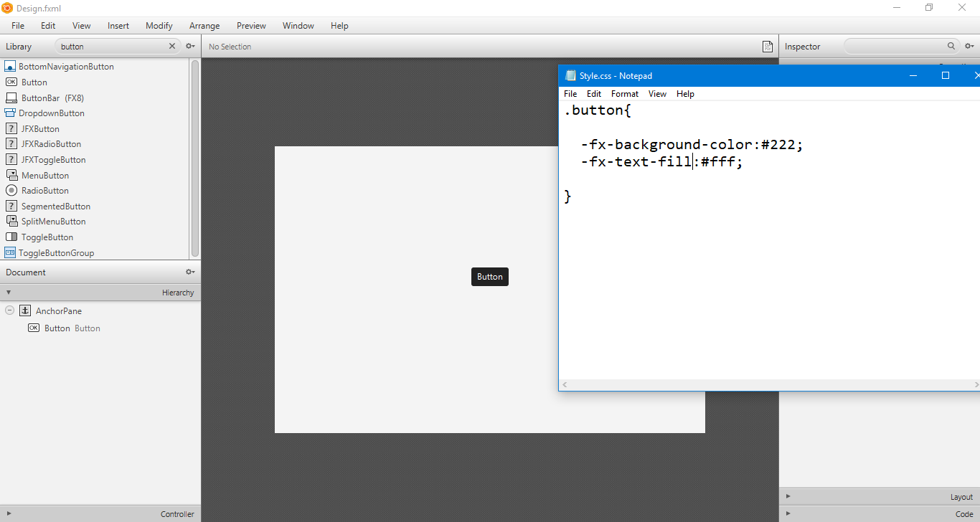This screenshot has width=980, height=522.
Task: Select the Button on the design canvas
Action: coord(489,276)
